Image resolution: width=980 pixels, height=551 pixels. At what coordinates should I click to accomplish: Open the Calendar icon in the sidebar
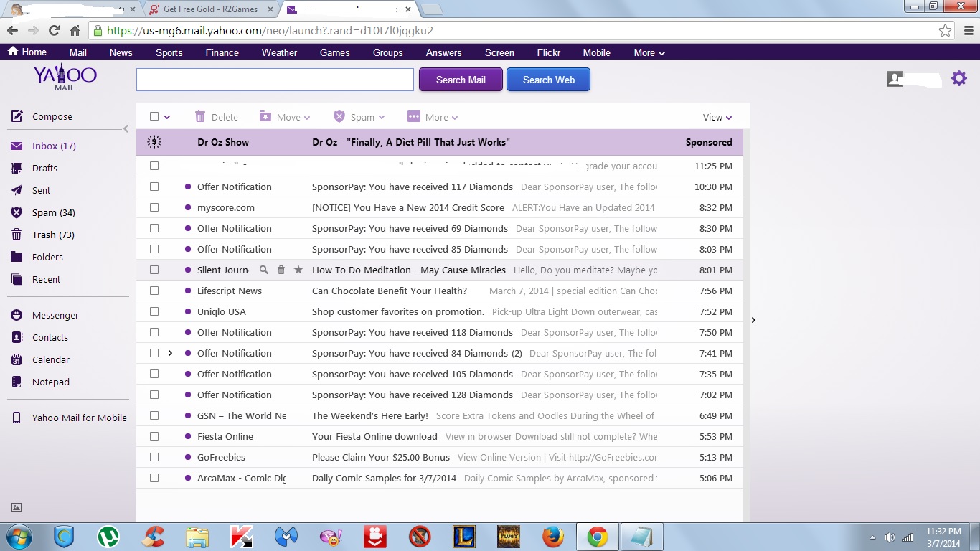pos(17,359)
